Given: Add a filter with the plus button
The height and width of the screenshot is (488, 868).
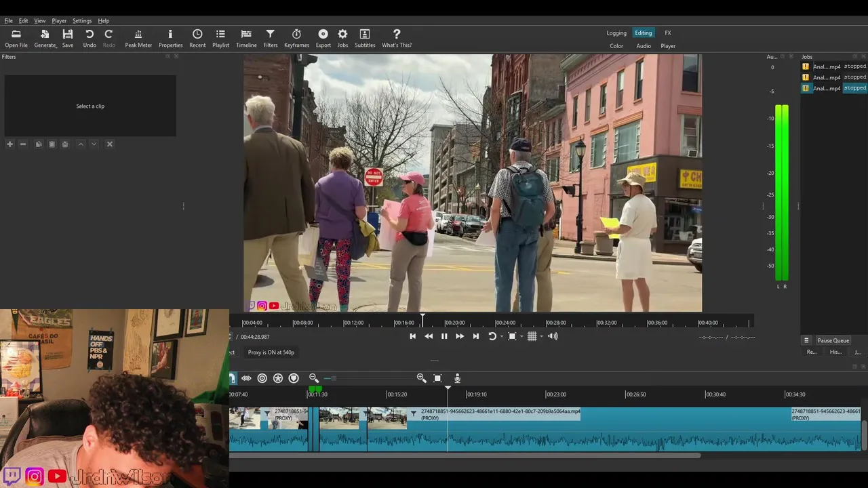Looking at the screenshot, I should coord(9,144).
